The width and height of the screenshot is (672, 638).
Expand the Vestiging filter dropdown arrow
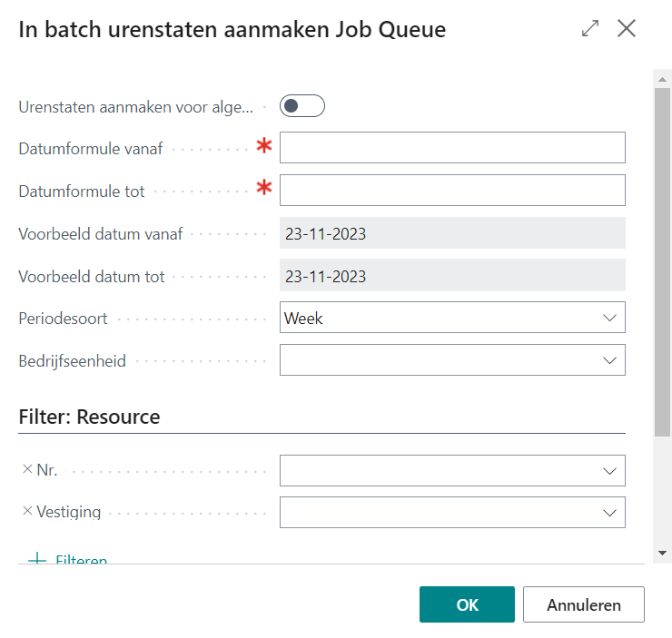(x=609, y=513)
